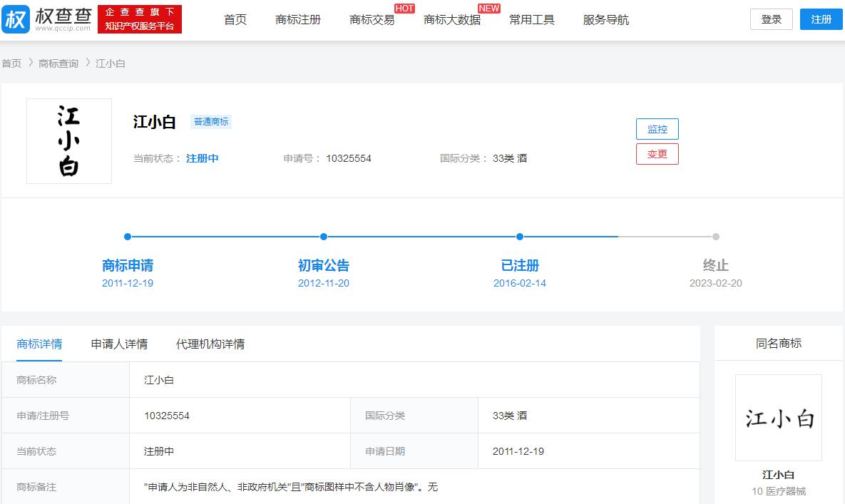Click the 监控 button
This screenshot has height=504, width=845.
coord(657,129)
